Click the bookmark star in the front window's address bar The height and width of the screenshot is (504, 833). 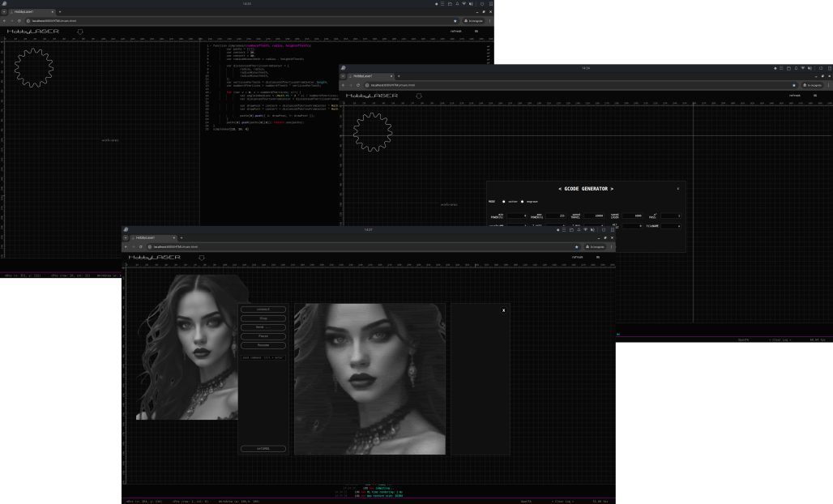click(576, 246)
